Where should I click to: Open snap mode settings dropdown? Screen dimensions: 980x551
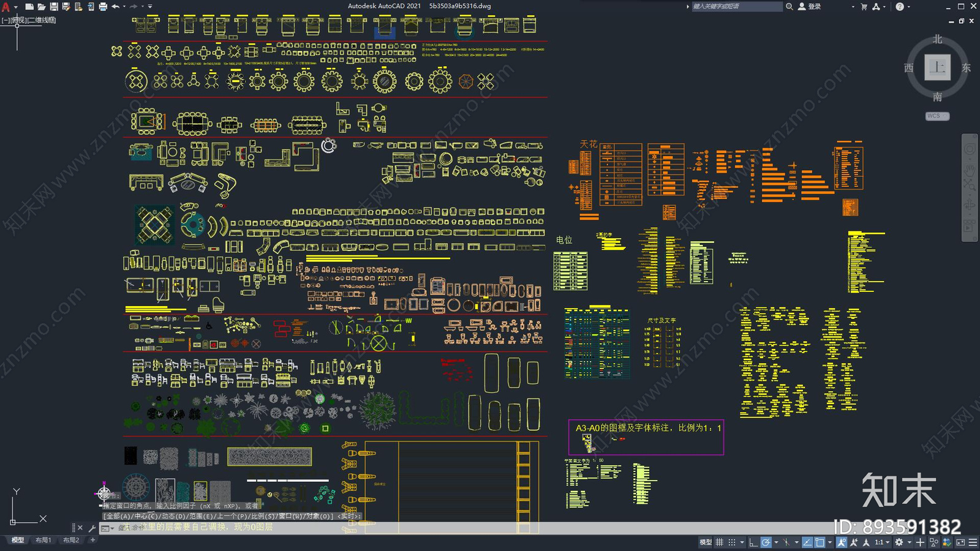(x=742, y=542)
